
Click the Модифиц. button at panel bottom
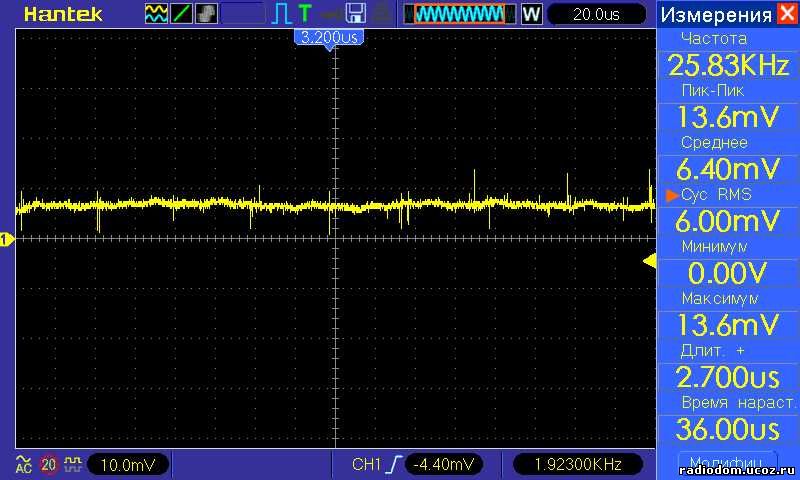pyautogui.click(x=728, y=463)
